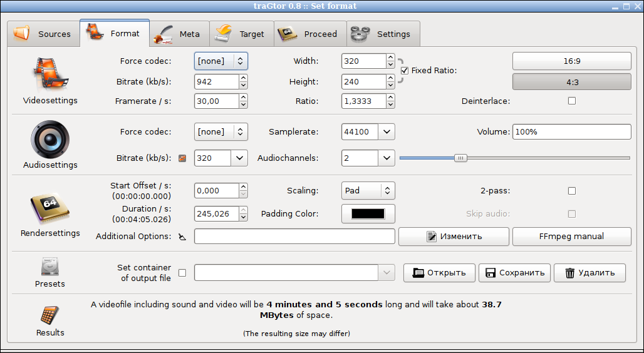Close the traGtor window
Screen dimensions: 644x353
(x=637, y=6)
